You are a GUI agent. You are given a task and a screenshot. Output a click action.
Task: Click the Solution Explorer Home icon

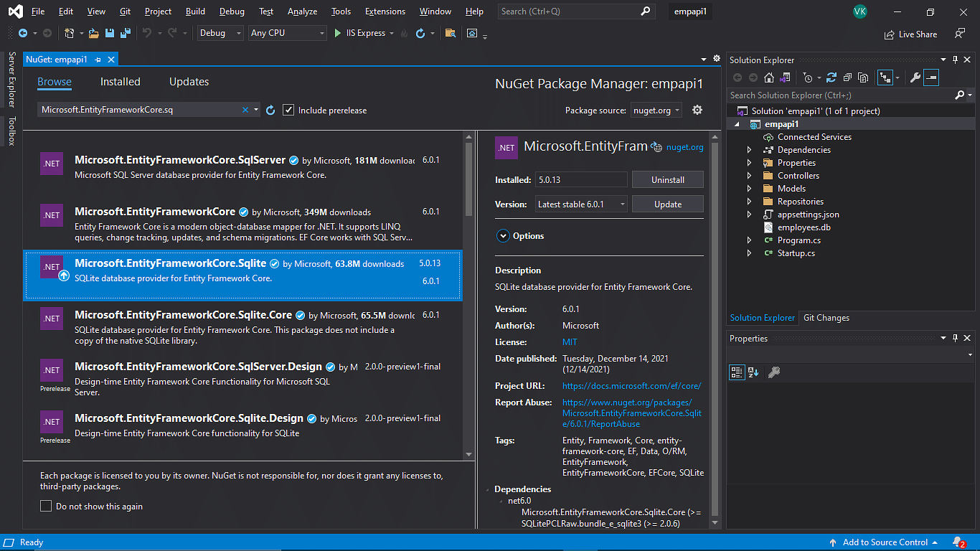click(x=769, y=77)
